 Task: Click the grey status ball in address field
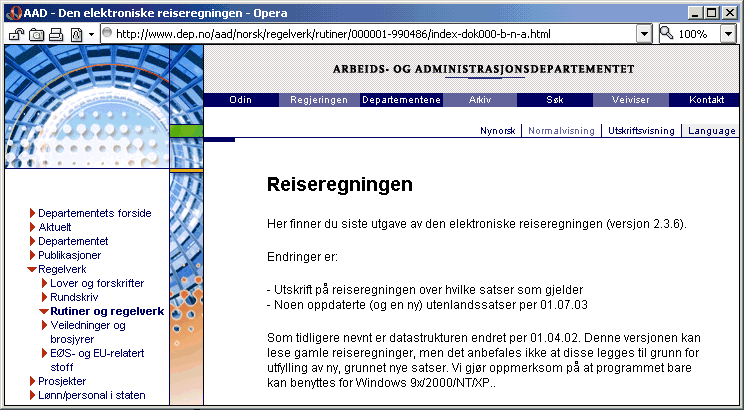pyautogui.click(x=107, y=33)
